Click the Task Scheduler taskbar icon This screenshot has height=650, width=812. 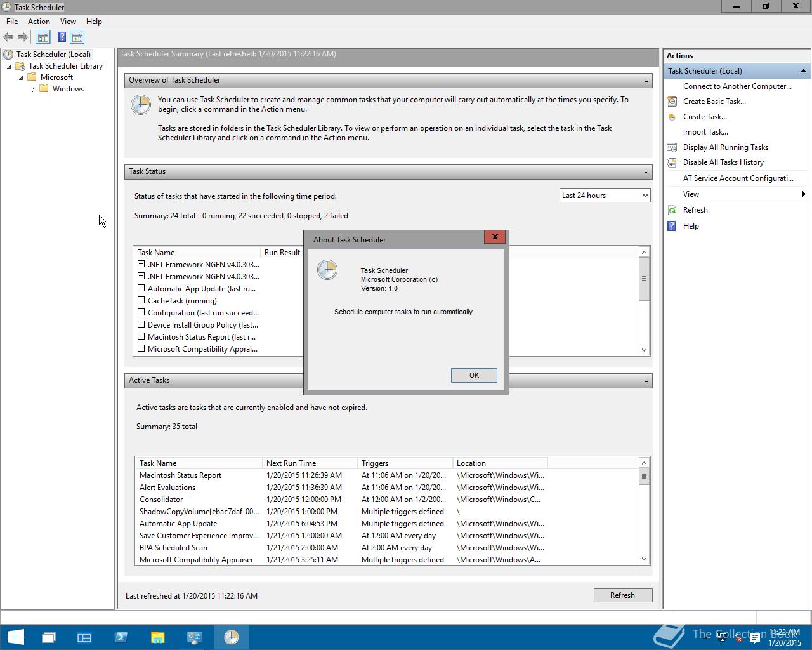[231, 637]
